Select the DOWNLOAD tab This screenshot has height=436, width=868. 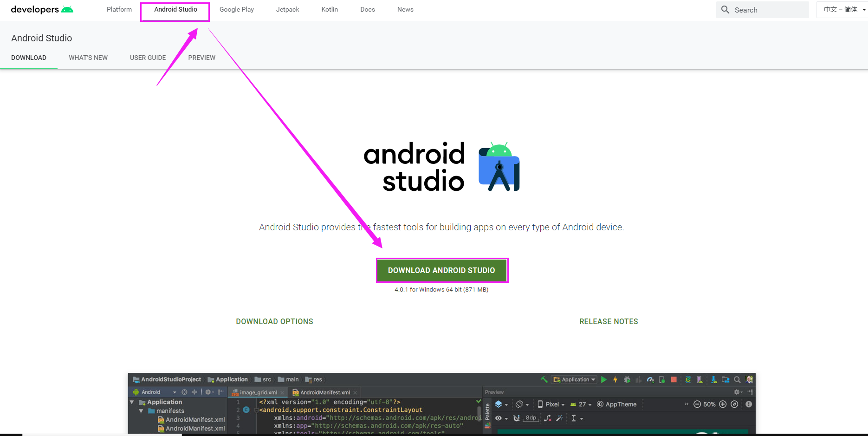pyautogui.click(x=29, y=58)
